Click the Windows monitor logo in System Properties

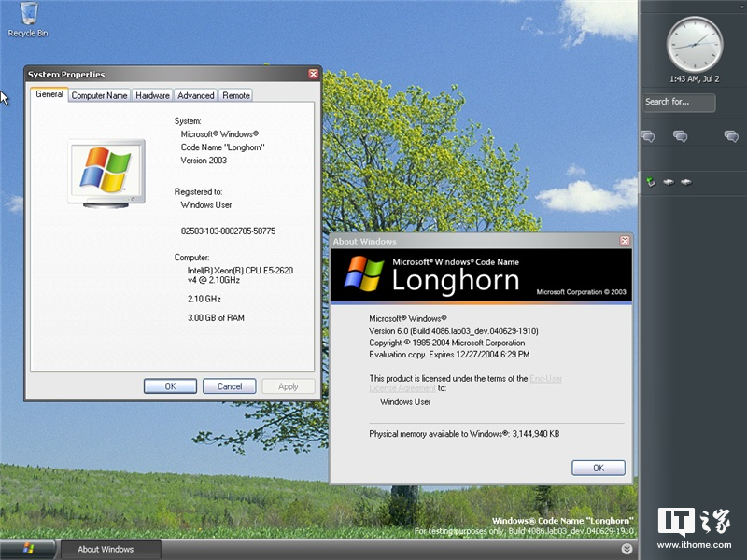click(106, 174)
